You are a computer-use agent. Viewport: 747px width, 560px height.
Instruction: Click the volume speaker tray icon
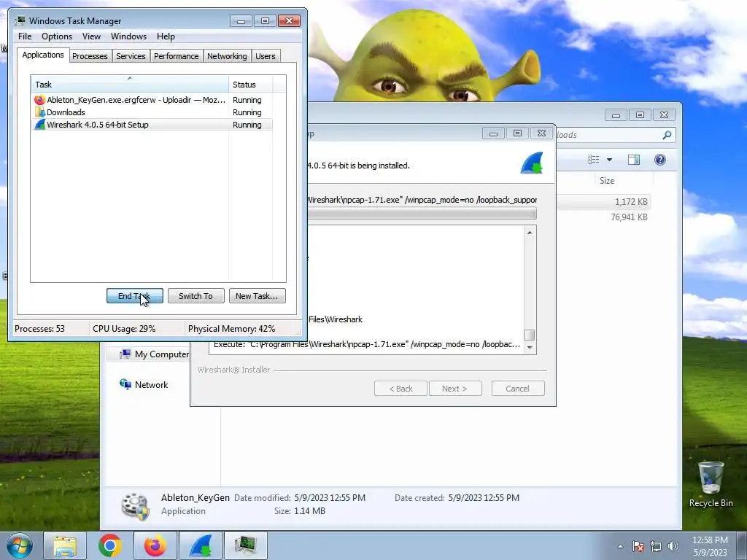(673, 546)
